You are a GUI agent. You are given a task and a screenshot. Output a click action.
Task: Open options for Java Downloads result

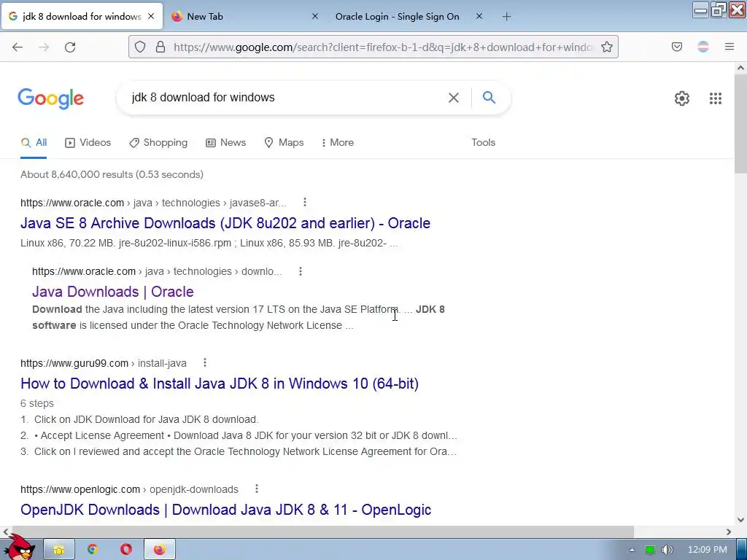pyautogui.click(x=300, y=271)
